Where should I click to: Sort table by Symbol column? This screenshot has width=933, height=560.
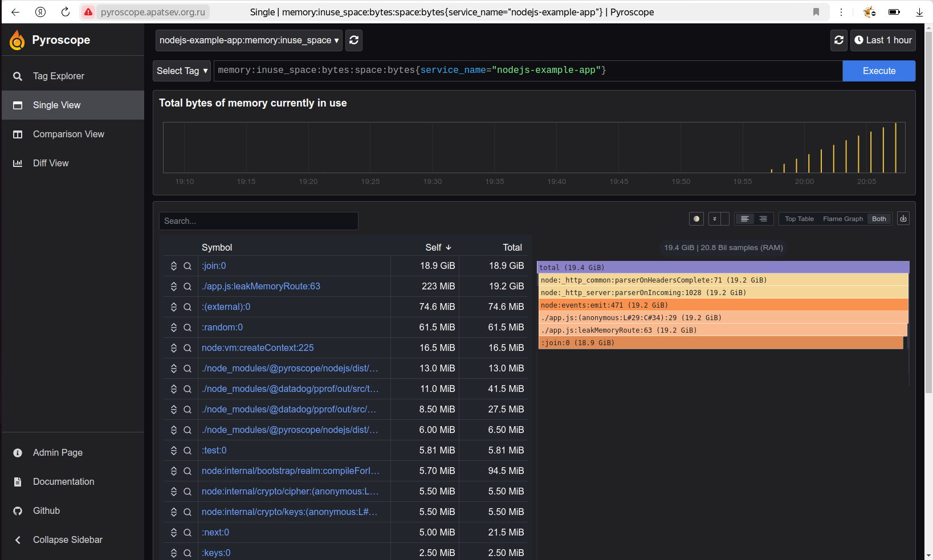pos(217,247)
